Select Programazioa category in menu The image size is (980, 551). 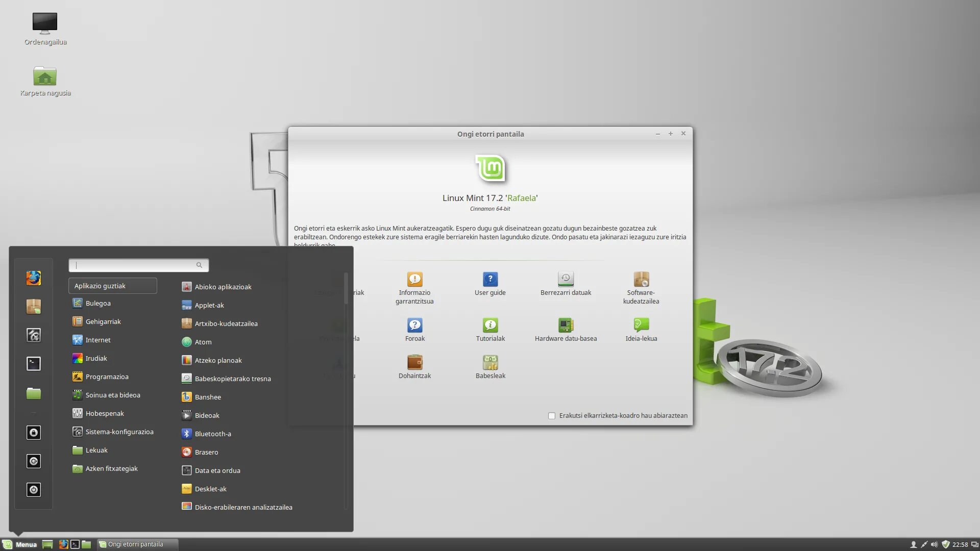pyautogui.click(x=113, y=377)
